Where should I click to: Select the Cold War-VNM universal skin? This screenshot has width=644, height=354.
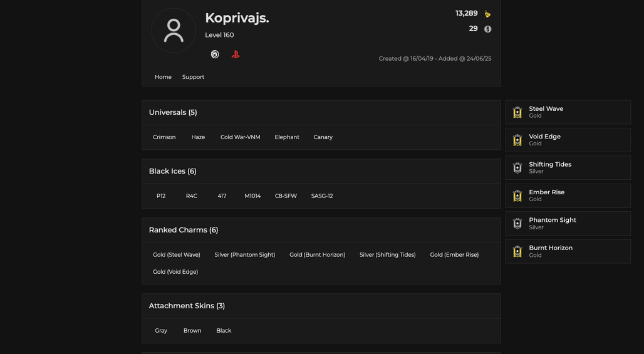[241, 137]
